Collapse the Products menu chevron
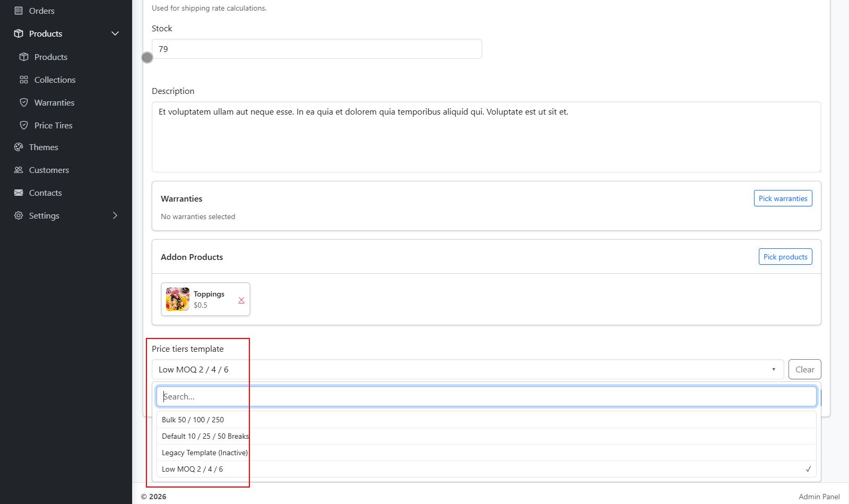Screen dimensions: 849x504 [115, 33]
